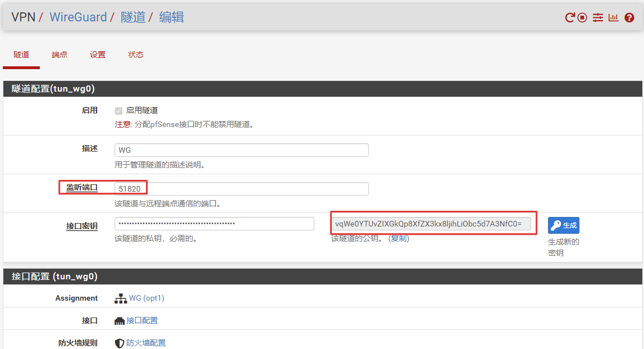Click the 复制 public key link

point(399,238)
